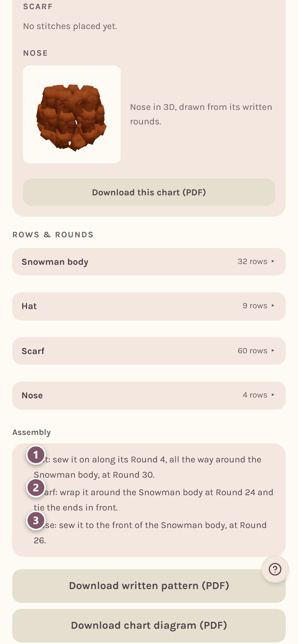Click the "32 rows" count label
This screenshot has height=644, width=298.
pyautogui.click(x=253, y=261)
